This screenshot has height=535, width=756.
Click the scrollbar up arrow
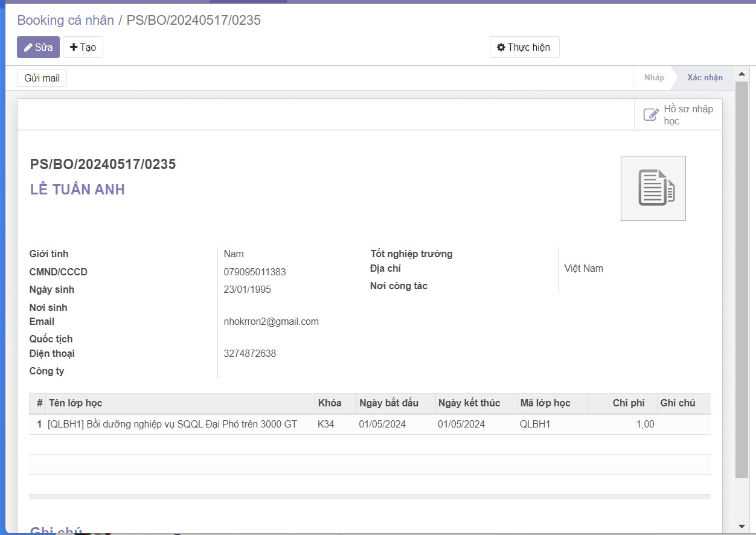pos(742,74)
